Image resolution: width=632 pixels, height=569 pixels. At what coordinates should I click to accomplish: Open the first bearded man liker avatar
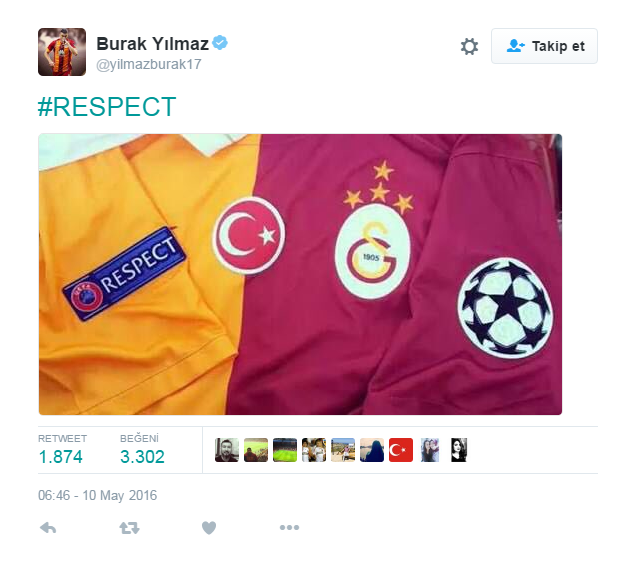(x=227, y=450)
